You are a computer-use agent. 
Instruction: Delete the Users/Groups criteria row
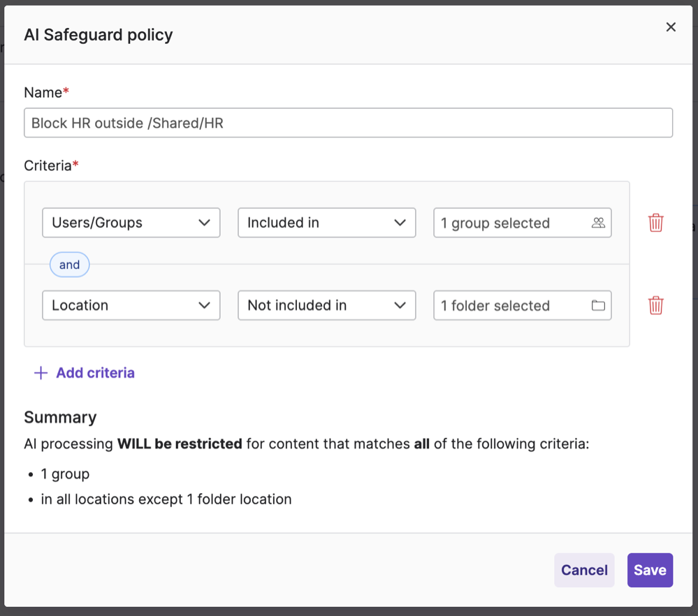(x=655, y=223)
